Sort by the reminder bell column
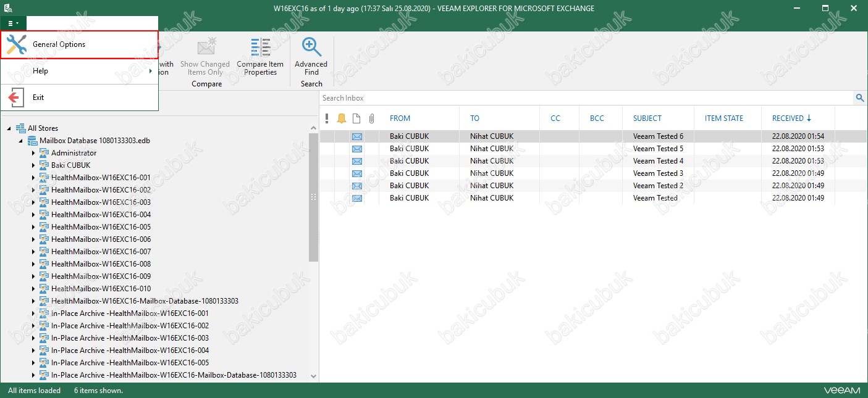Viewport: 868px width, 398px height. pos(342,118)
